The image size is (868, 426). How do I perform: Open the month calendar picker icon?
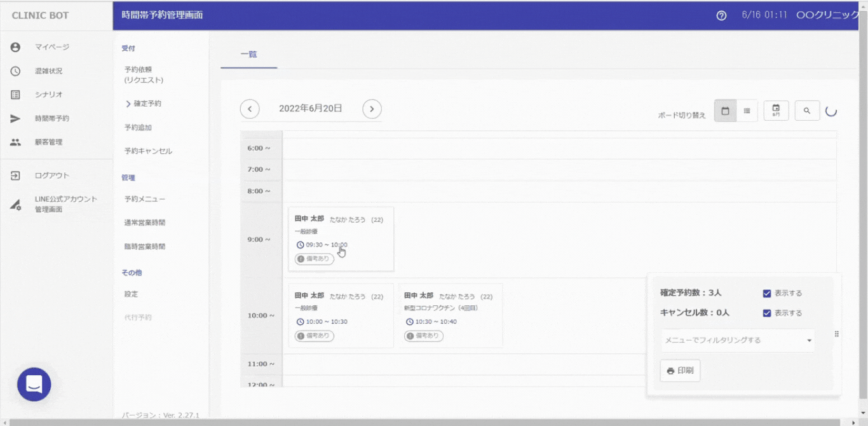776,111
